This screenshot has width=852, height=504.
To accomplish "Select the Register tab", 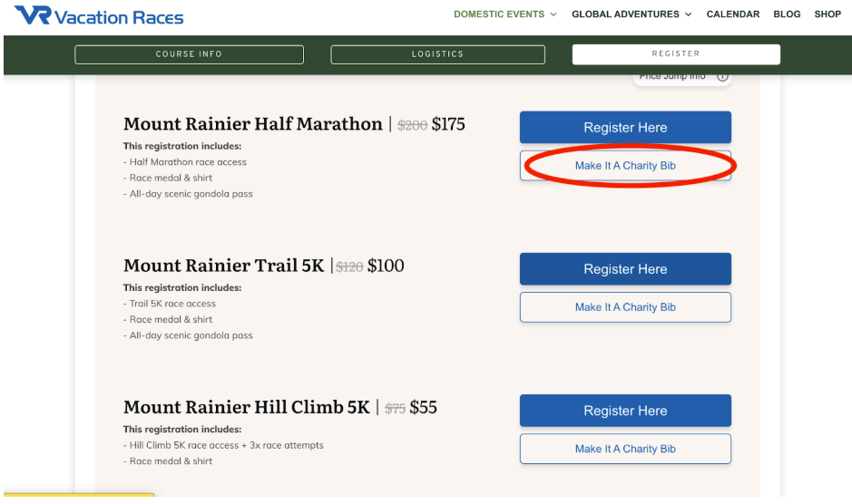I will 676,54.
